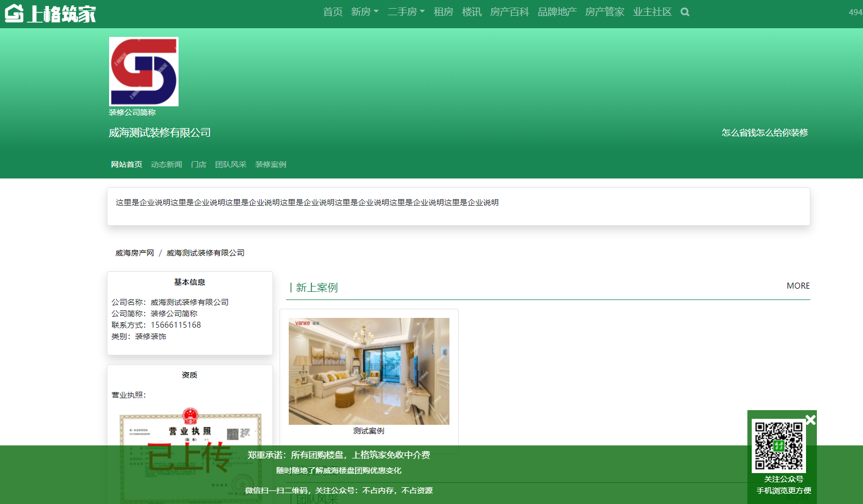The height and width of the screenshot is (504, 863).
Task: Select the 团队风采 tab
Action: [x=231, y=164]
